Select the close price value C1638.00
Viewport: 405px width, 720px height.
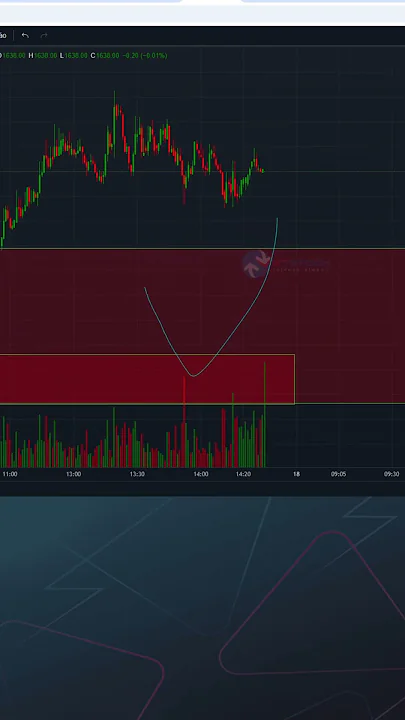tap(105, 56)
